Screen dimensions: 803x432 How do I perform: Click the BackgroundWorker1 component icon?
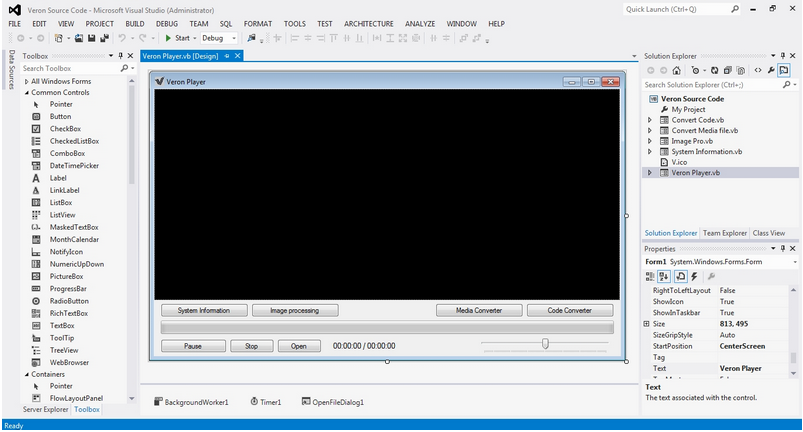(158, 402)
